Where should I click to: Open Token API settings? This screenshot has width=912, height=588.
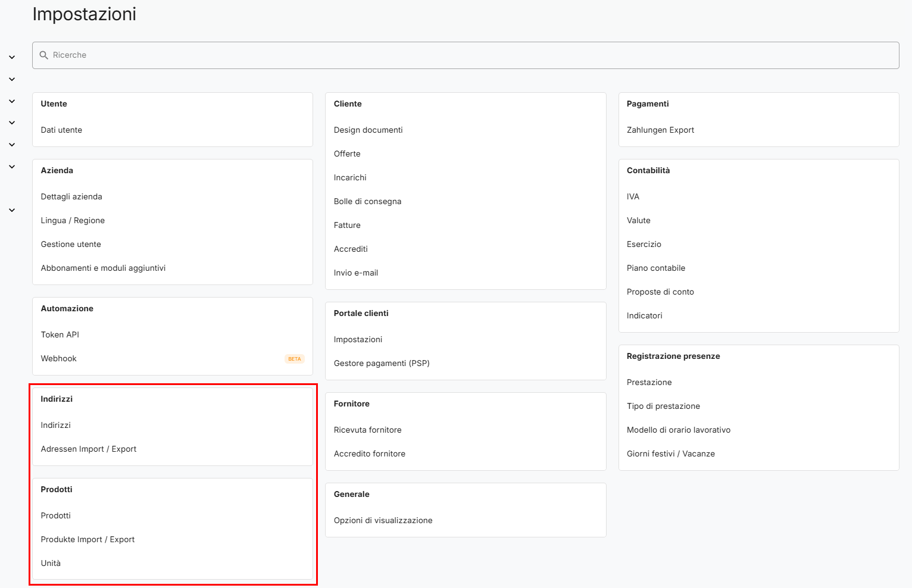(60, 334)
